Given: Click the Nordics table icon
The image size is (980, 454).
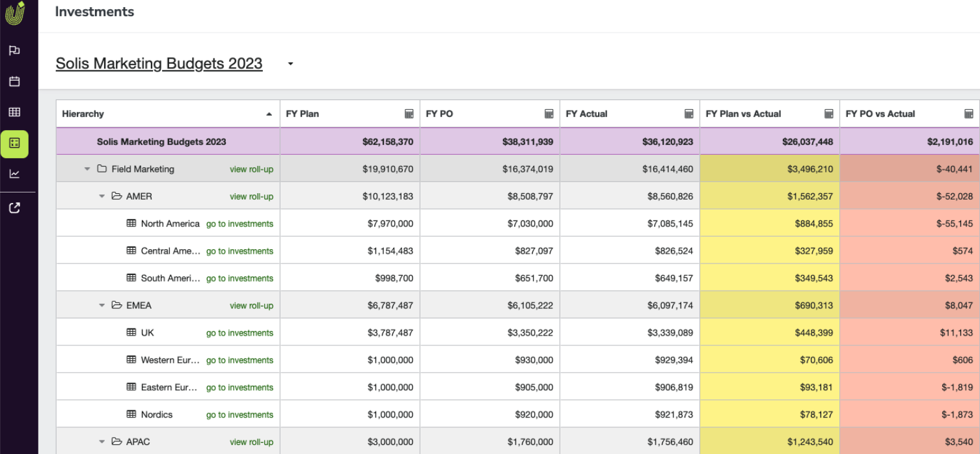Looking at the screenshot, I should 131,414.
